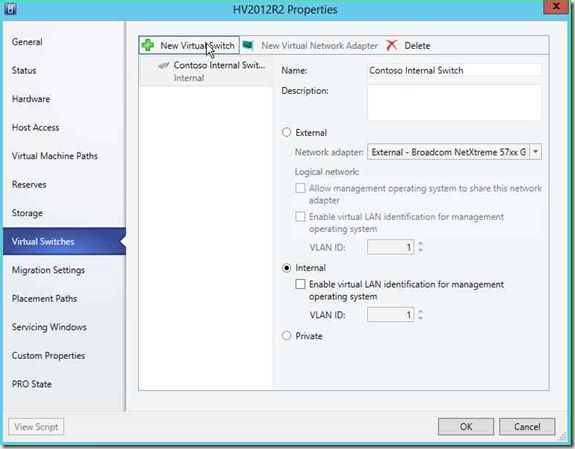Image resolution: width=575 pixels, height=449 pixels.
Task: Click the Cancel button
Action: tap(527, 427)
